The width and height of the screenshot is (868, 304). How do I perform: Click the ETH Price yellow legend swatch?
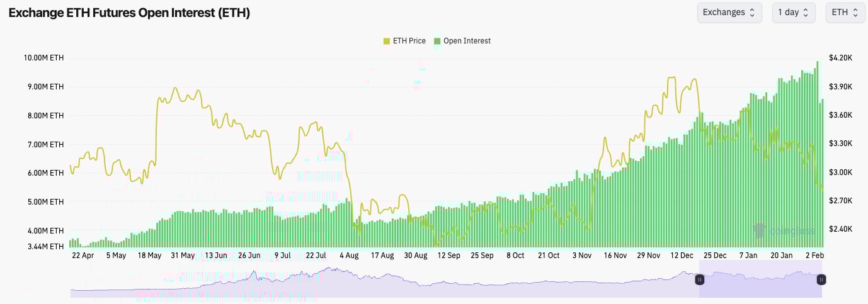tap(387, 41)
